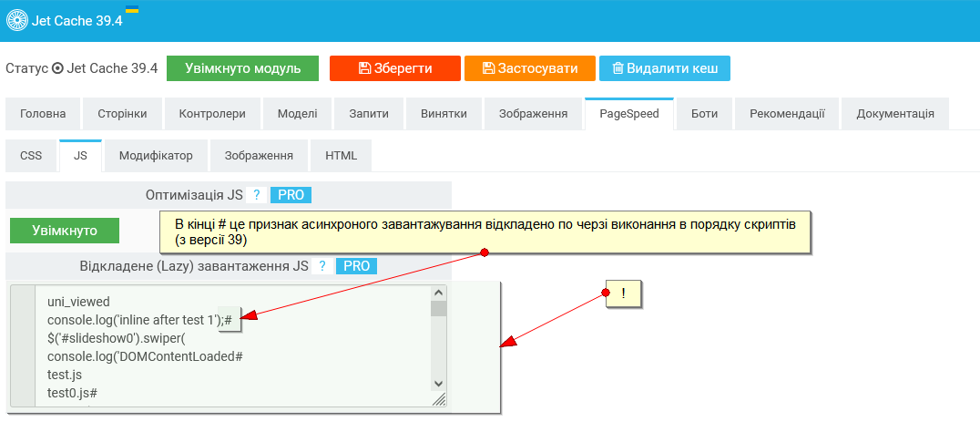Select the PageSpeed tab
The width and height of the screenshot is (980, 422).
click(x=629, y=114)
